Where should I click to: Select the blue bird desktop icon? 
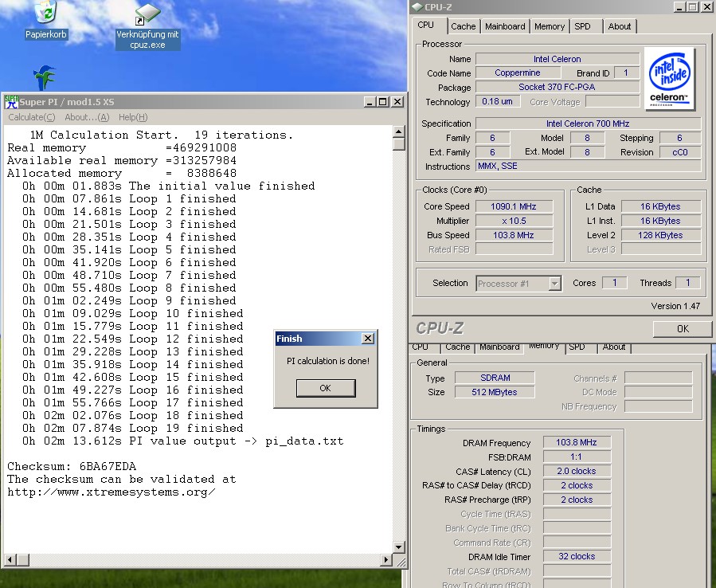point(45,77)
